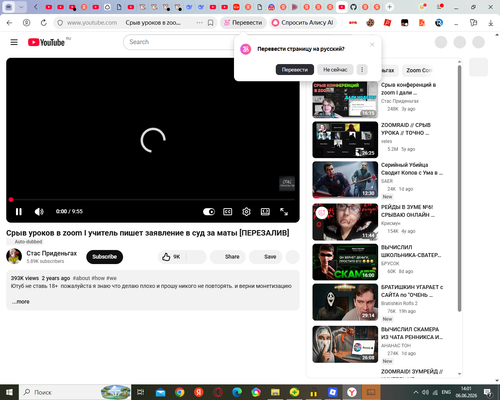Open Opera browser from taskbar
Viewport: 500px width, 400px height.
tap(218, 392)
